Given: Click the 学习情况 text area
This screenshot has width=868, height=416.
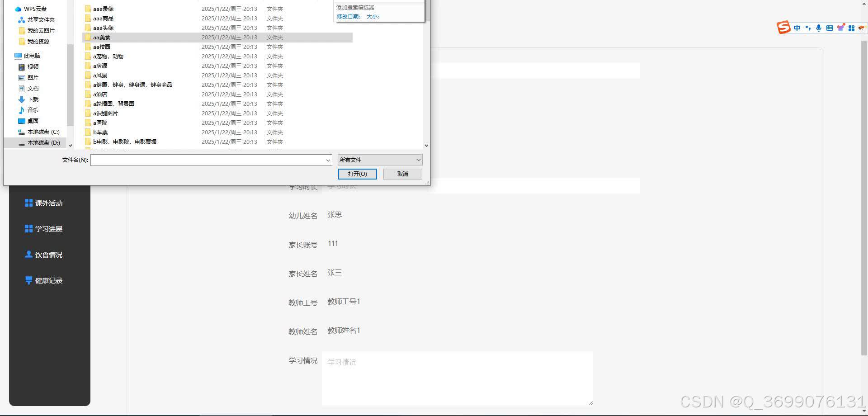Looking at the screenshot, I should 458,379.
